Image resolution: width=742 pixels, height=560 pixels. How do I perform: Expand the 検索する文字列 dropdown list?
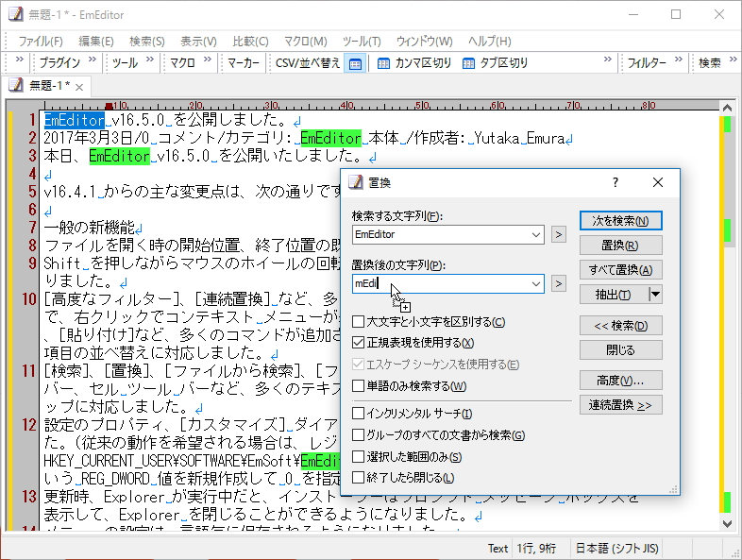pyautogui.click(x=535, y=234)
